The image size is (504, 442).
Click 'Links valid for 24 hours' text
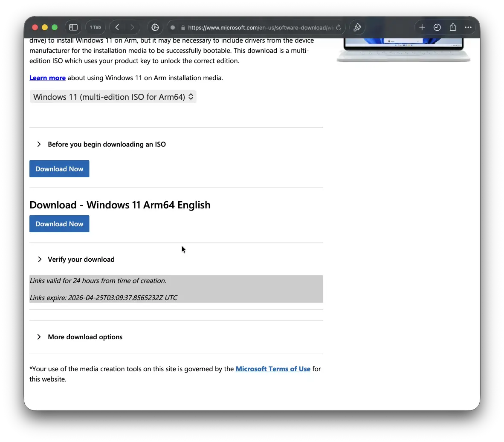[98, 280]
